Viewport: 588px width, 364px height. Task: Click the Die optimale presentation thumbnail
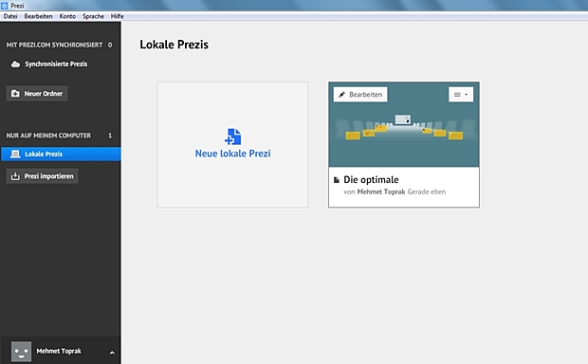[404, 124]
